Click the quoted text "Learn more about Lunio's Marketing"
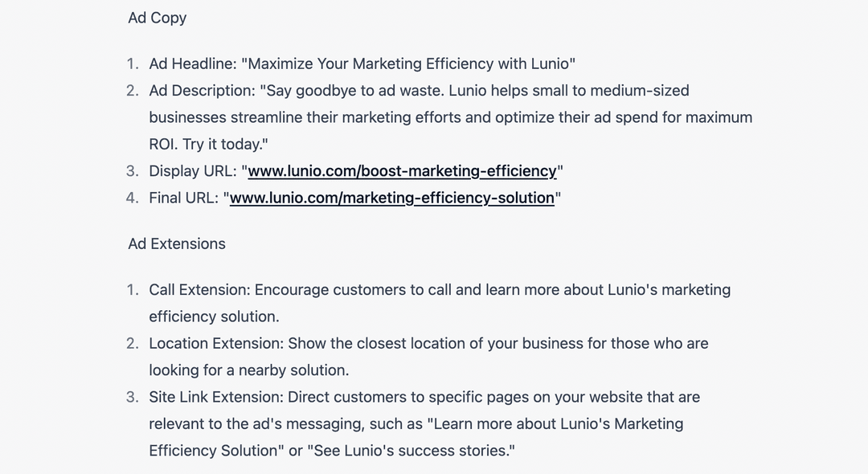The image size is (868, 474). (555, 424)
